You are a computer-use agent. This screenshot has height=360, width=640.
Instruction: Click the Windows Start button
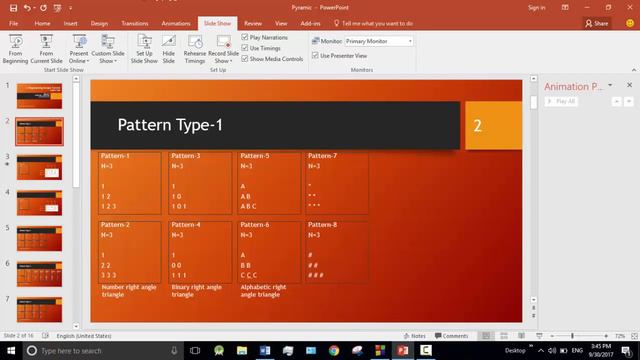[11, 351]
